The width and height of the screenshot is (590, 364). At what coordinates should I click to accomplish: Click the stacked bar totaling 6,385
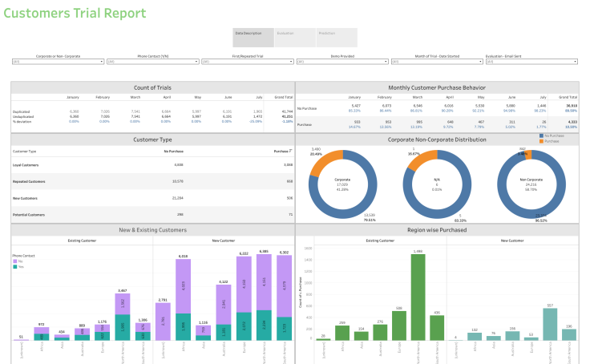[x=264, y=297]
